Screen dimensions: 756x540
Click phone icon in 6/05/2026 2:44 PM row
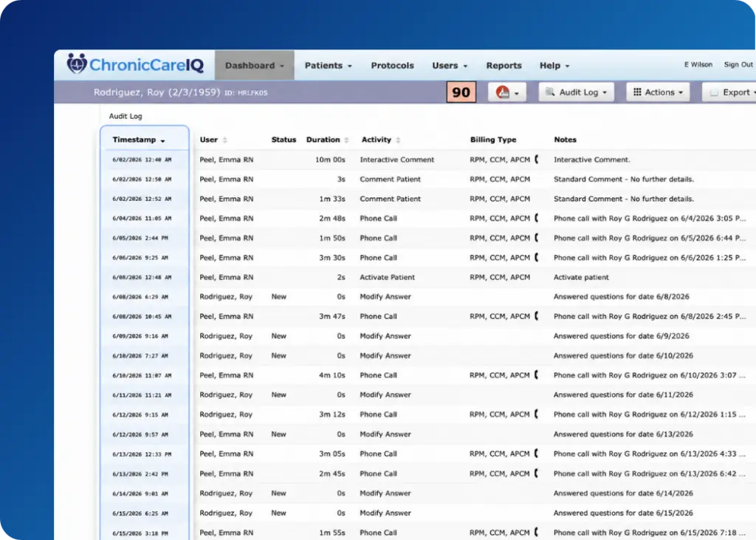537,238
